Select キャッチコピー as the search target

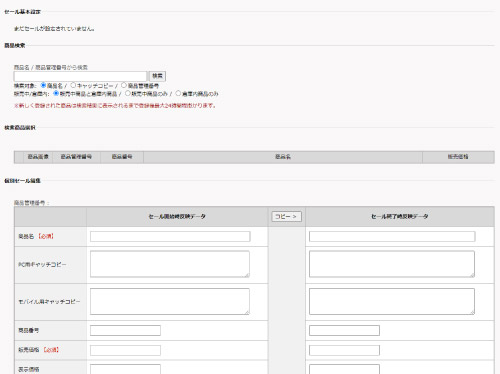(73, 85)
